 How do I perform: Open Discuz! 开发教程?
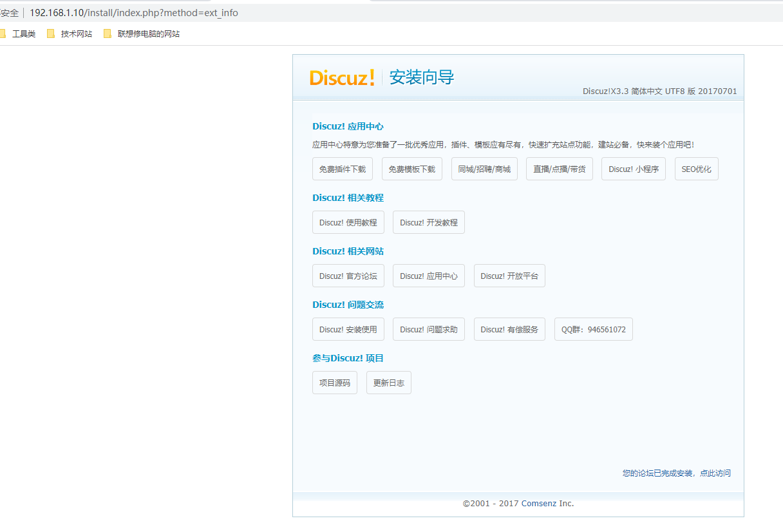(x=429, y=222)
